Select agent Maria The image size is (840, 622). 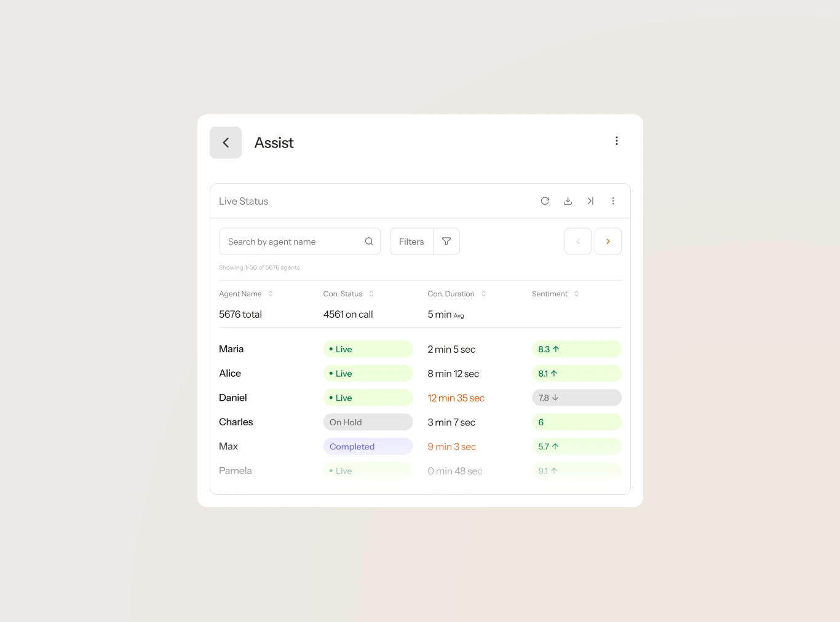pyautogui.click(x=231, y=349)
